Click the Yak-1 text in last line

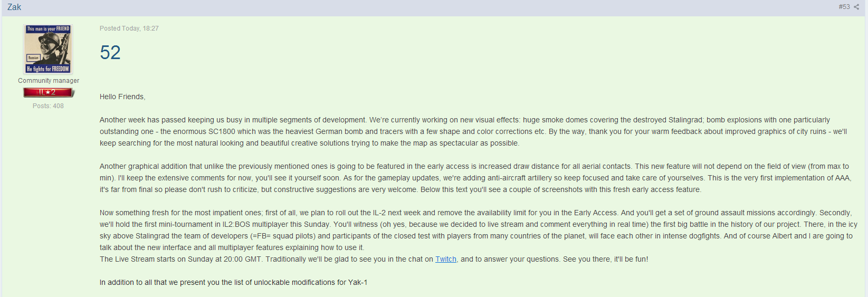click(358, 282)
